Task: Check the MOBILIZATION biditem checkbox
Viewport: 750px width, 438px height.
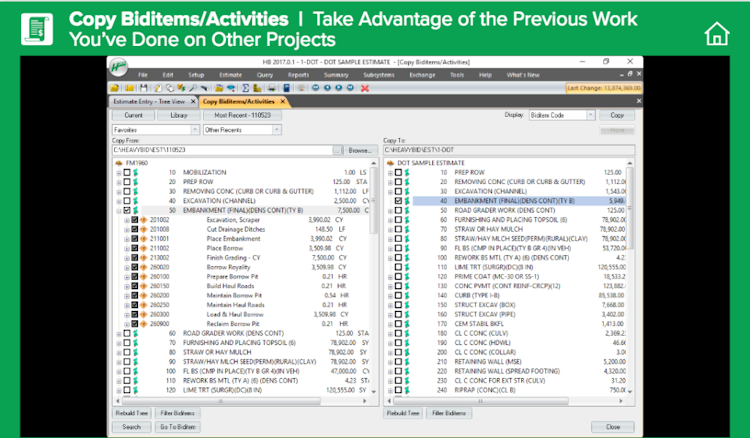Action: click(x=127, y=172)
